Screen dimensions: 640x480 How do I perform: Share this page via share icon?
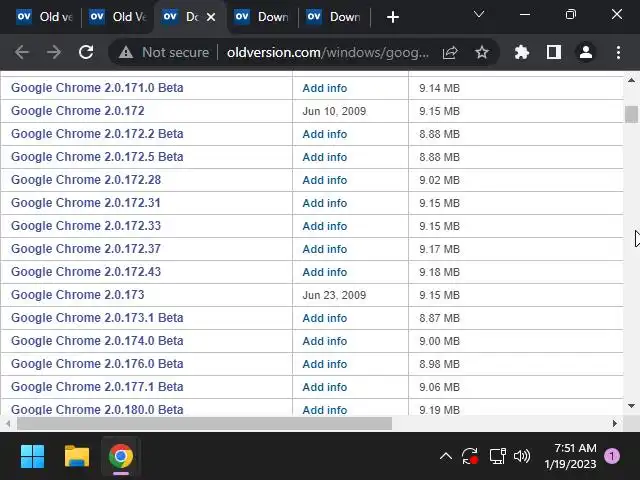tap(450, 52)
